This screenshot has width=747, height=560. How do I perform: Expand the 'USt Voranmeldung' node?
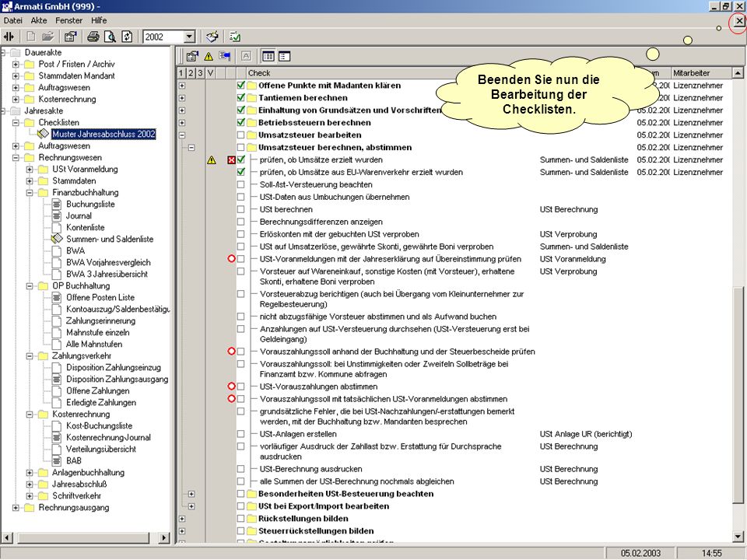(30, 169)
